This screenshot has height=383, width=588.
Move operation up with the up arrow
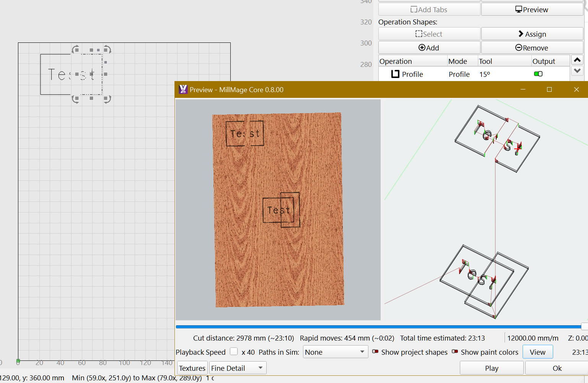pyautogui.click(x=577, y=60)
